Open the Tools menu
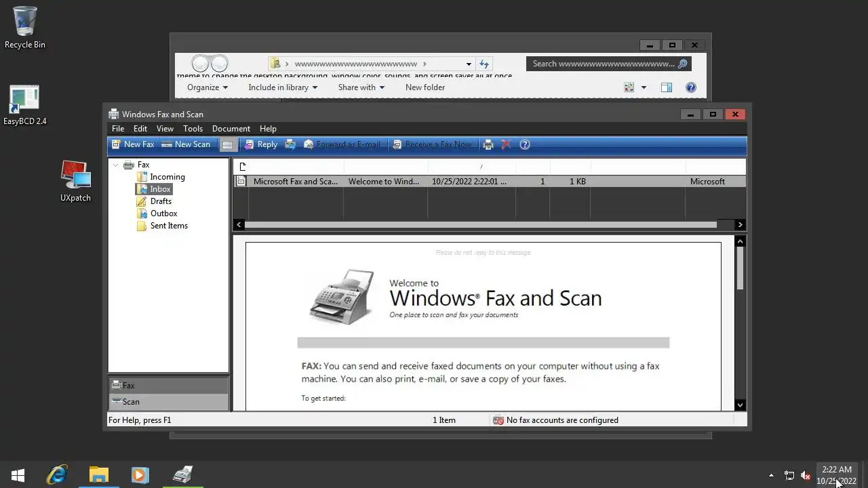This screenshot has width=868, height=488. 193,129
